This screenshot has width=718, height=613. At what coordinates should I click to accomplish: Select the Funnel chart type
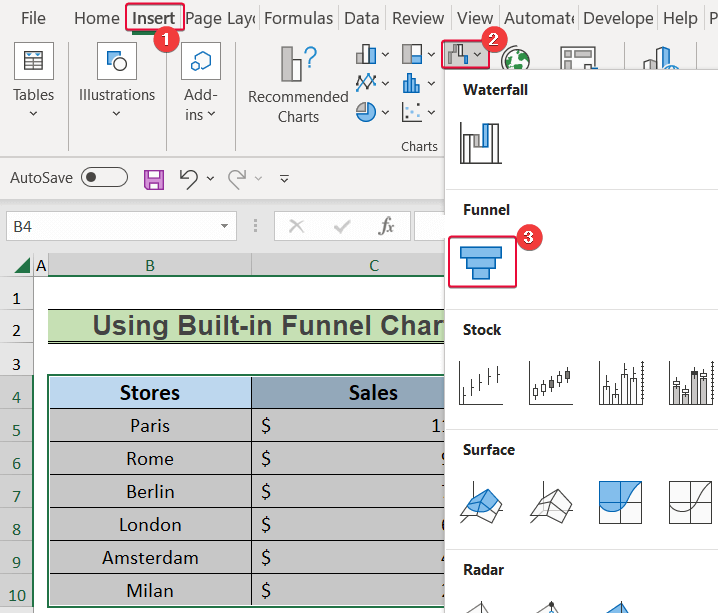click(481, 262)
